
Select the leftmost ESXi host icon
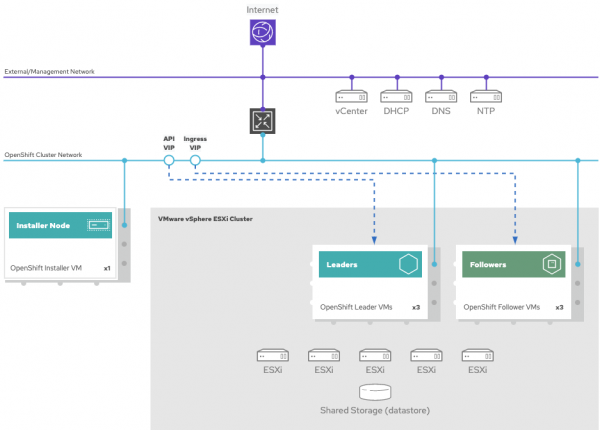272,355
